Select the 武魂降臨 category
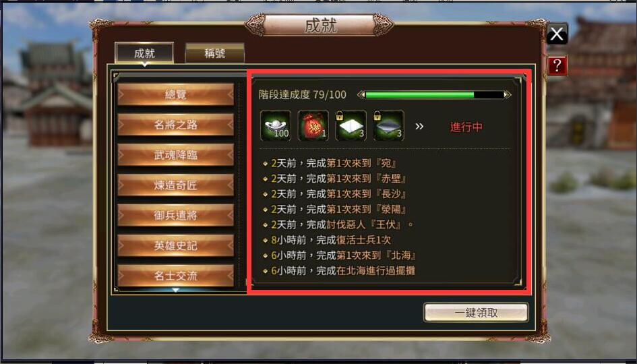 (175, 155)
